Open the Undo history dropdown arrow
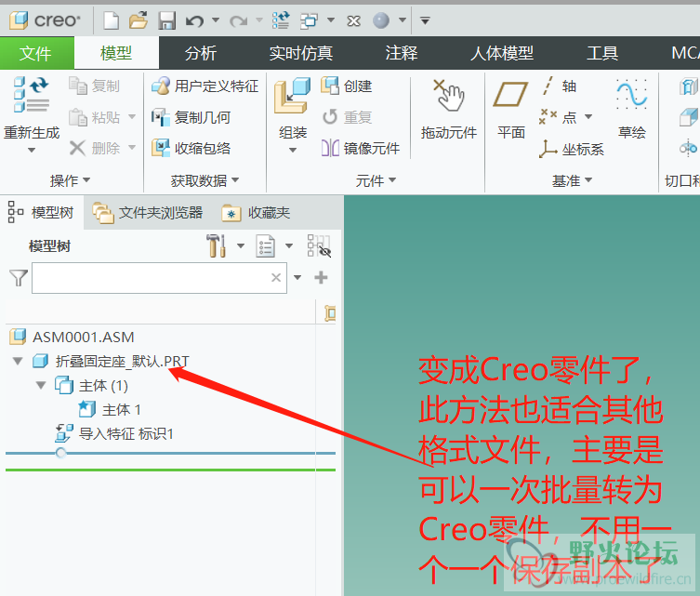 (216, 20)
